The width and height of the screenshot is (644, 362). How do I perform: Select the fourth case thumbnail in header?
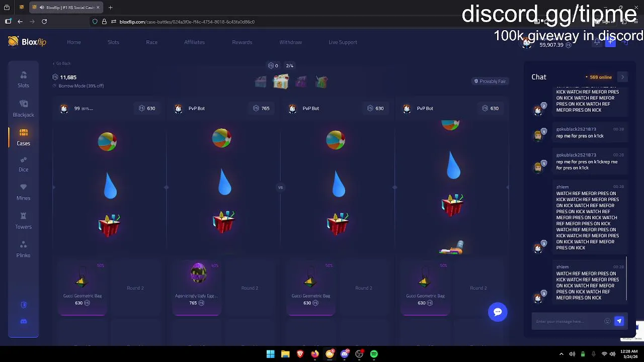pyautogui.click(x=321, y=81)
